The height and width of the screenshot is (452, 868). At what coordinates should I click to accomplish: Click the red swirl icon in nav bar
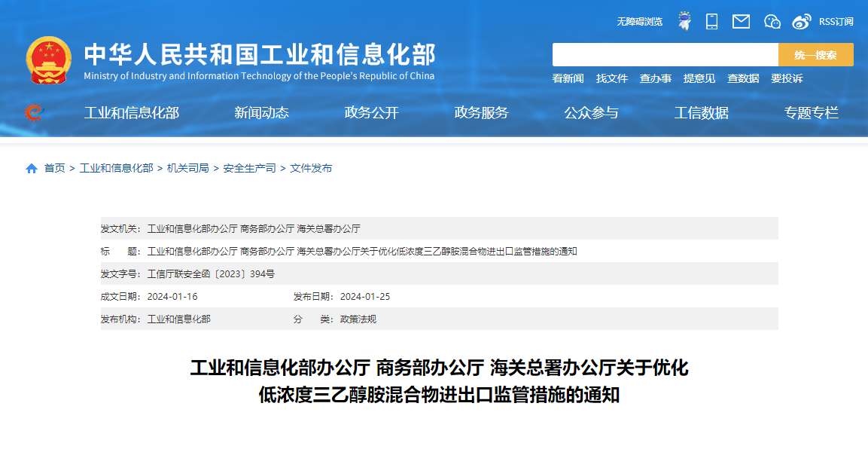point(34,112)
